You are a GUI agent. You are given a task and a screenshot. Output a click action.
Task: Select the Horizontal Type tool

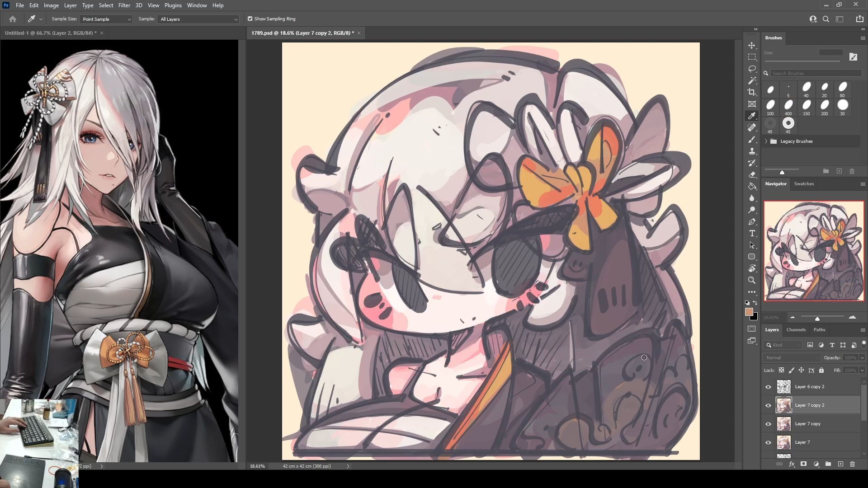(752, 233)
